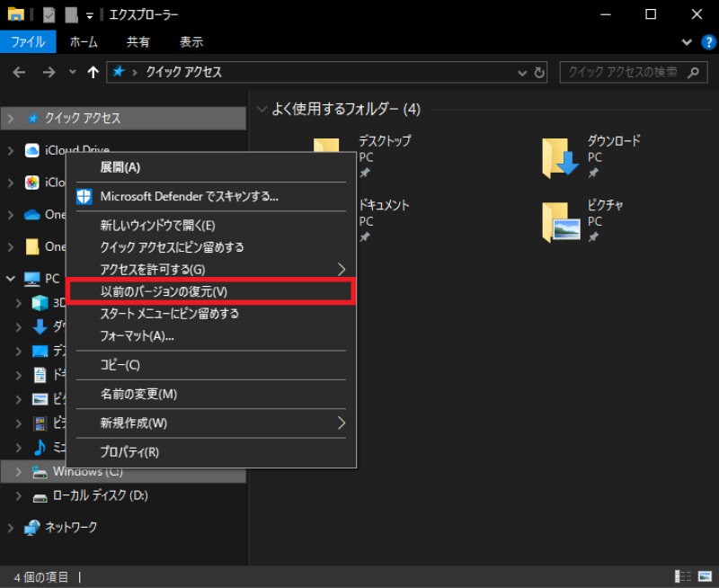Screen dimensions: 719x588
Task: Click the Pictures icon in the tree
Action: [x=40, y=399]
